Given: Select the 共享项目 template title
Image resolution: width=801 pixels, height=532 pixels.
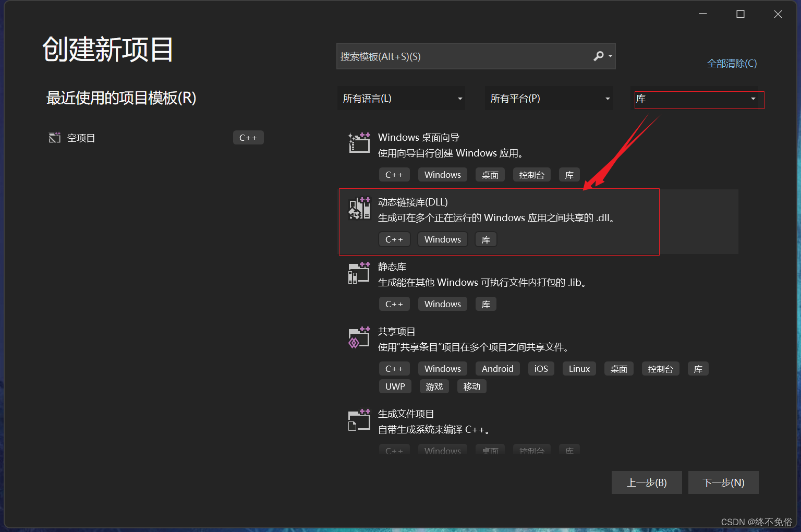Looking at the screenshot, I should [x=397, y=332].
